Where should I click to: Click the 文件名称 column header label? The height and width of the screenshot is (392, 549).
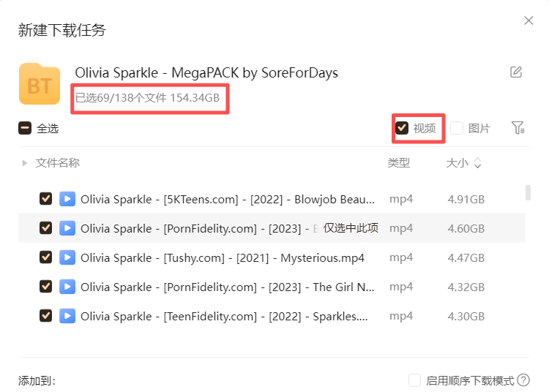point(58,163)
